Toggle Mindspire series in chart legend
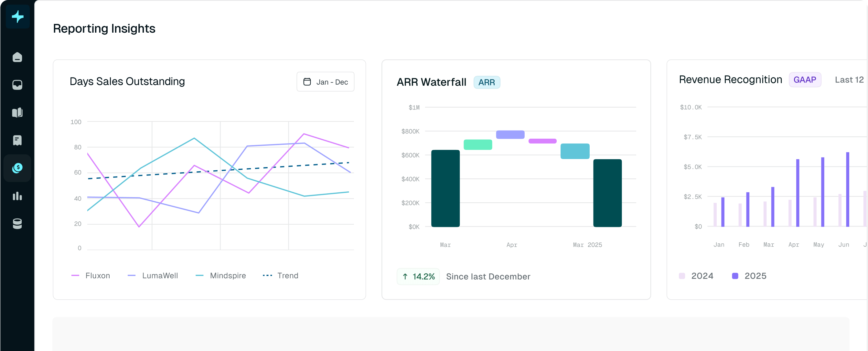 pos(221,276)
